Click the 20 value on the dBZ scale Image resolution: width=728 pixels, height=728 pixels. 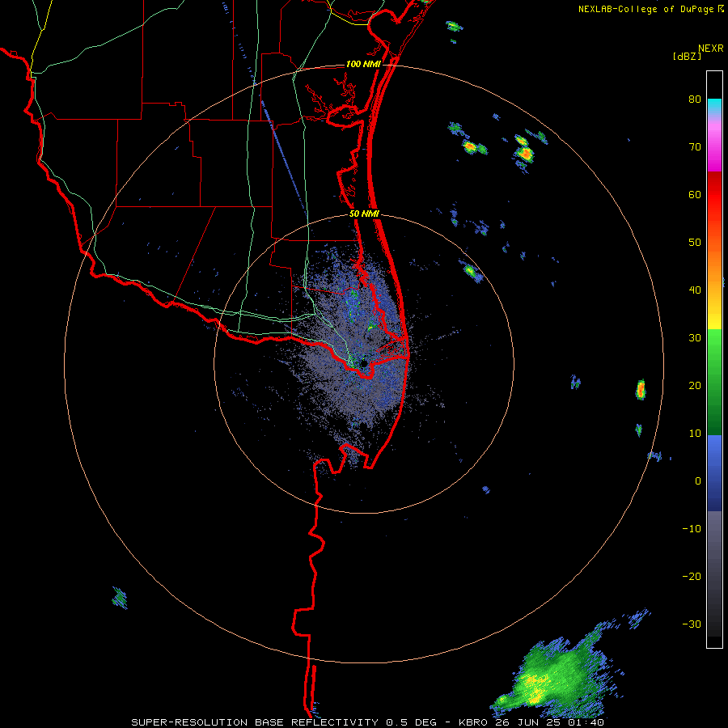tap(695, 385)
